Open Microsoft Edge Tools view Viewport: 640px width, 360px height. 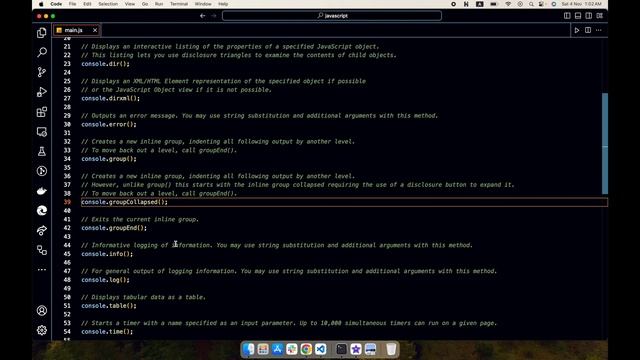(42, 211)
